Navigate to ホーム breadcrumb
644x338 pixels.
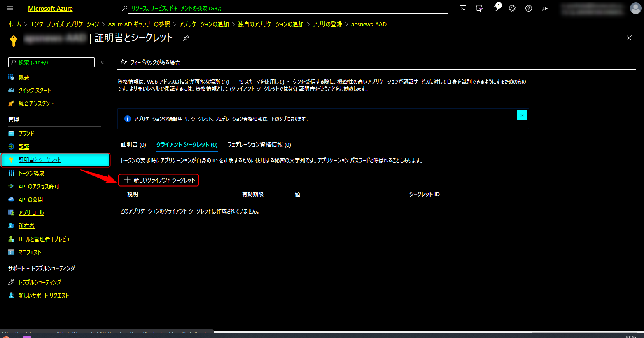pyautogui.click(x=15, y=24)
